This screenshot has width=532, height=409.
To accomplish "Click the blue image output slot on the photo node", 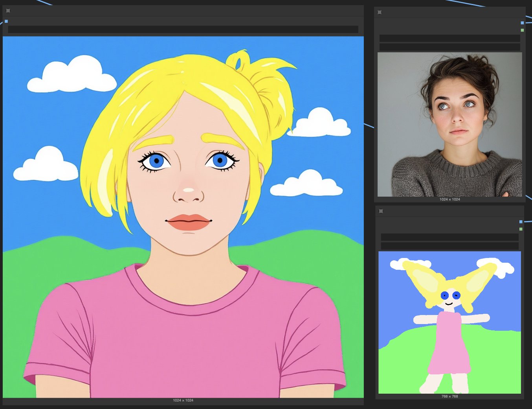I will (x=522, y=23).
